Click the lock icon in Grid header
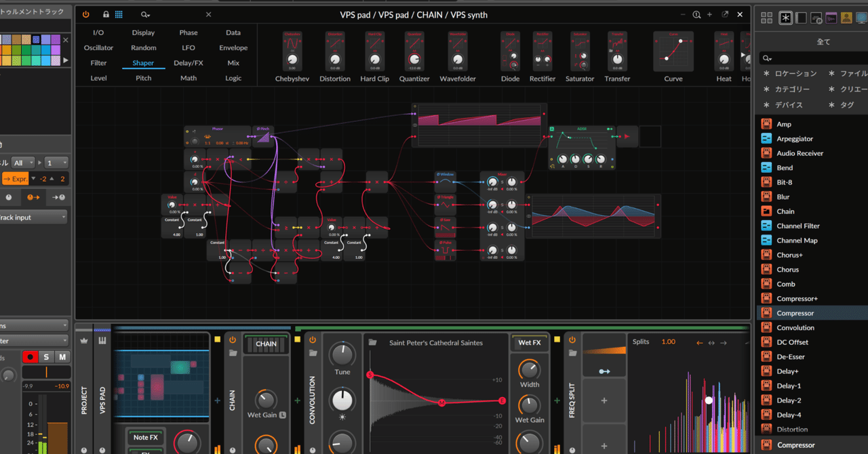This screenshot has width=868, height=454. coord(106,14)
